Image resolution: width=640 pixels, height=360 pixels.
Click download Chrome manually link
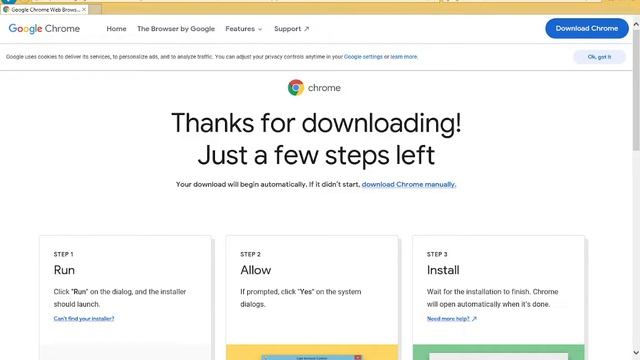(x=409, y=184)
